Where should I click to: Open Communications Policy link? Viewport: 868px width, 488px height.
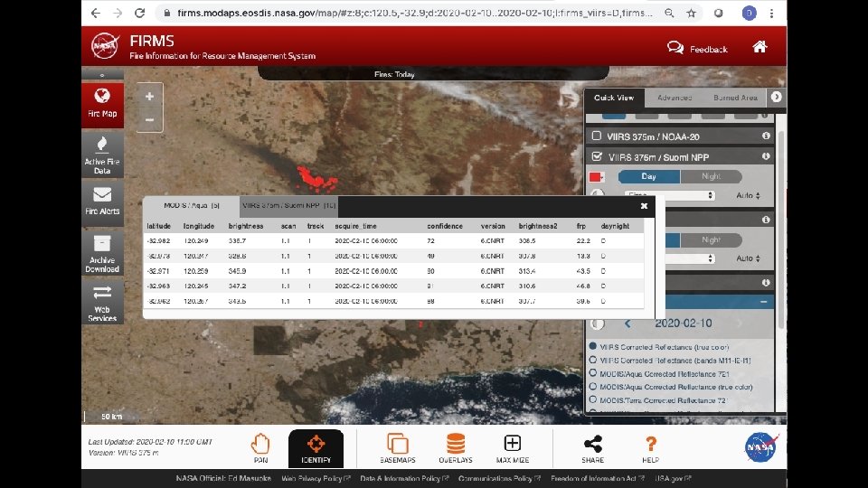[499, 479]
